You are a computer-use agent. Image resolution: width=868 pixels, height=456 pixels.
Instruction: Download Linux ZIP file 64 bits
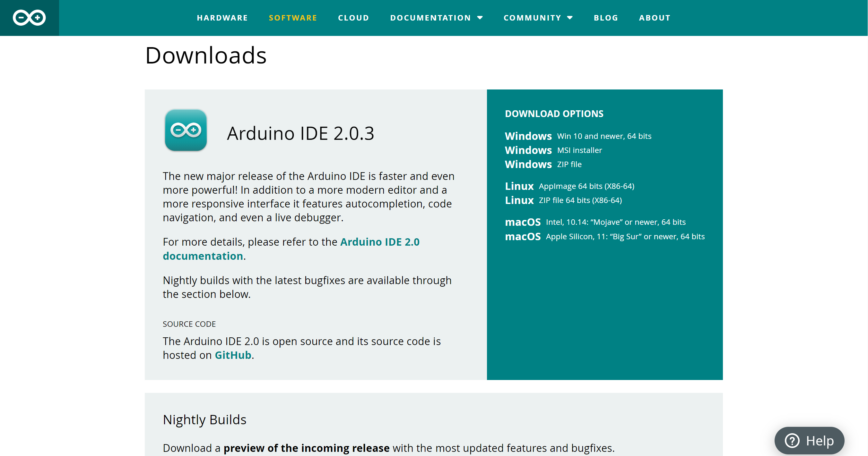[563, 200]
